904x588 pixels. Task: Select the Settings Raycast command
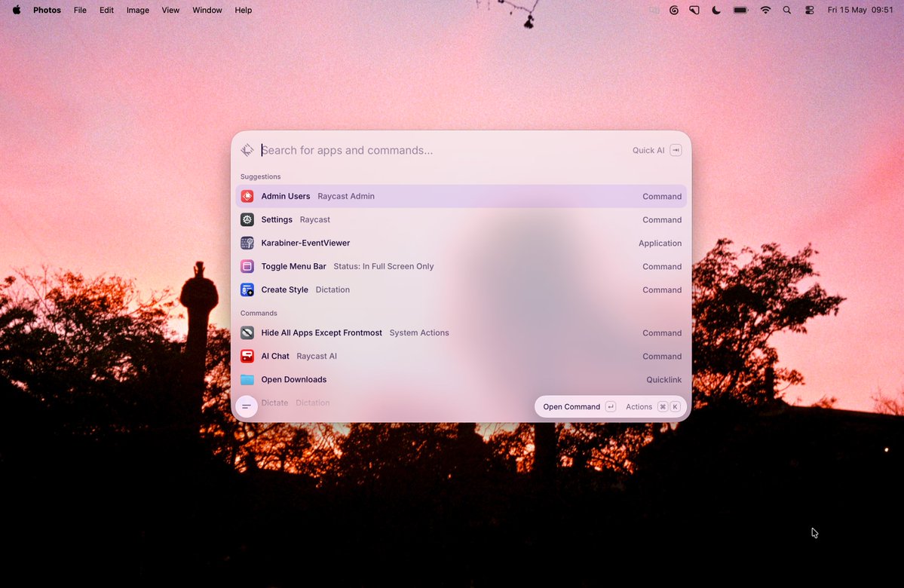point(461,219)
